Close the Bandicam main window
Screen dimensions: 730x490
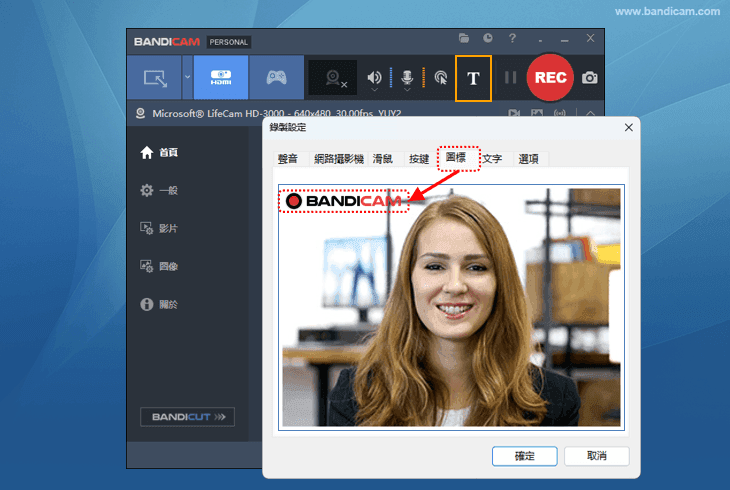[590, 38]
